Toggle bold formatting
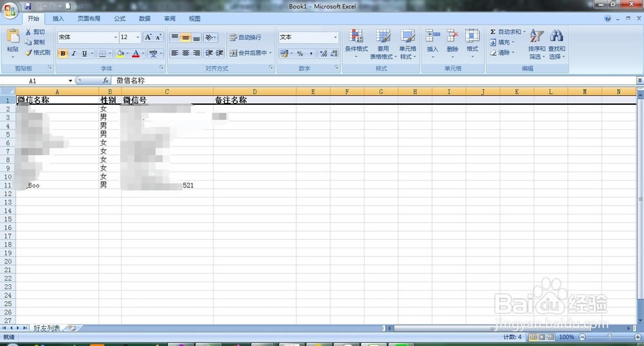 63,53
